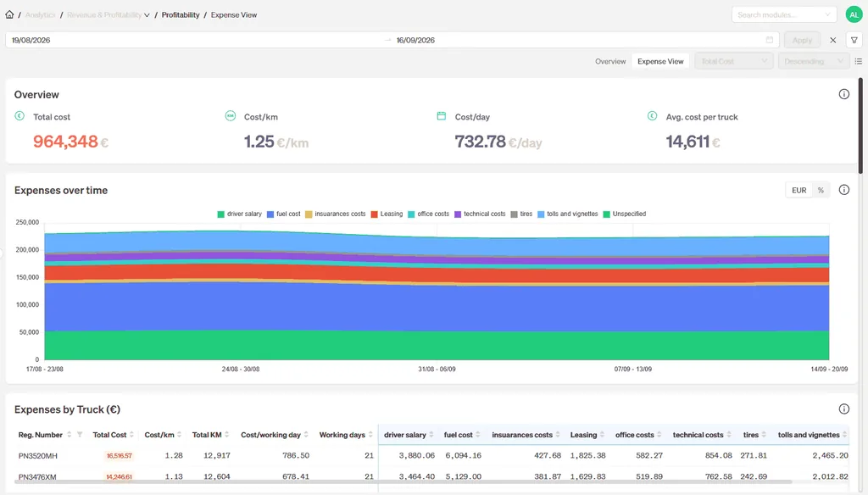The height and width of the screenshot is (495, 868).
Task: Open the calendar icon in the date range field
Action: pos(770,40)
